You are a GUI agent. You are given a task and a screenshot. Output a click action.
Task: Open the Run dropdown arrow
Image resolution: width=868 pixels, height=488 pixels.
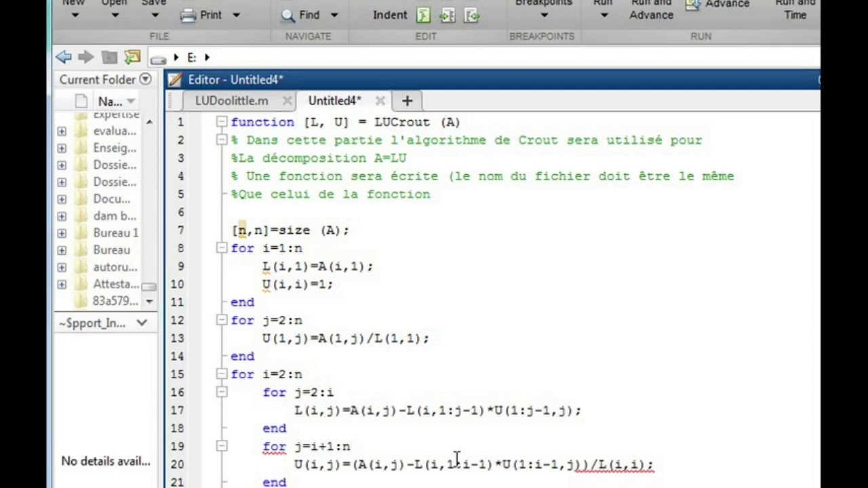coord(604,15)
